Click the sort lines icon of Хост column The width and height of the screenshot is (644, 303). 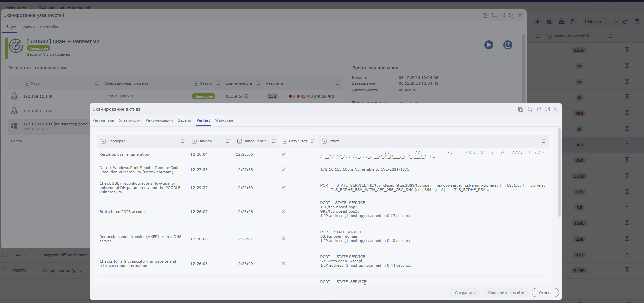[97, 83]
